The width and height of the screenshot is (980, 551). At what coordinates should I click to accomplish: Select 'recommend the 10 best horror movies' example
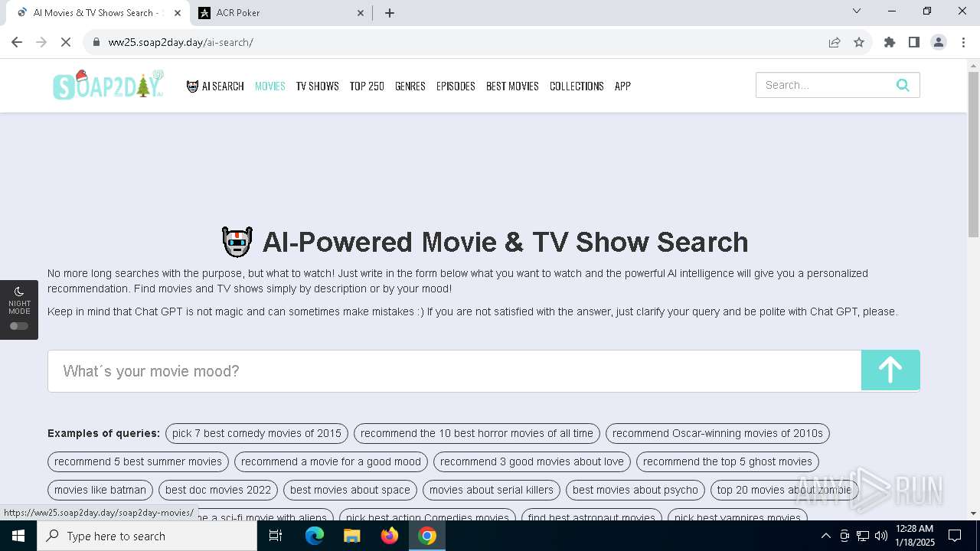click(477, 433)
